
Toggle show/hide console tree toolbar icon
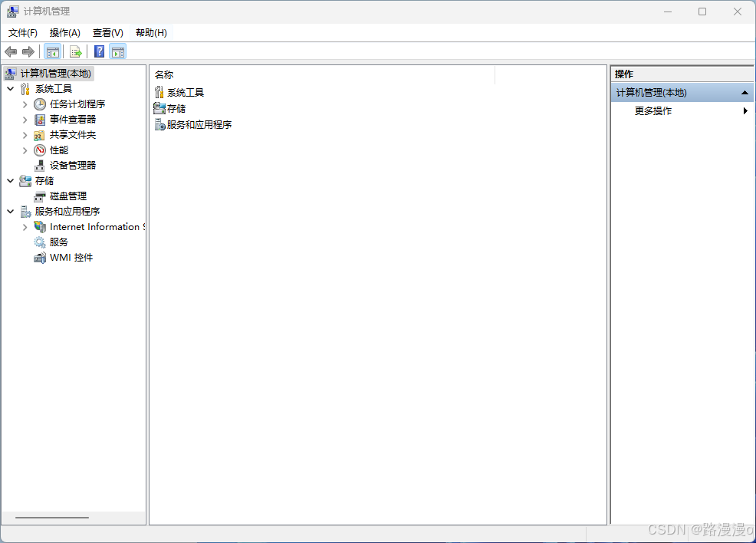pos(53,51)
